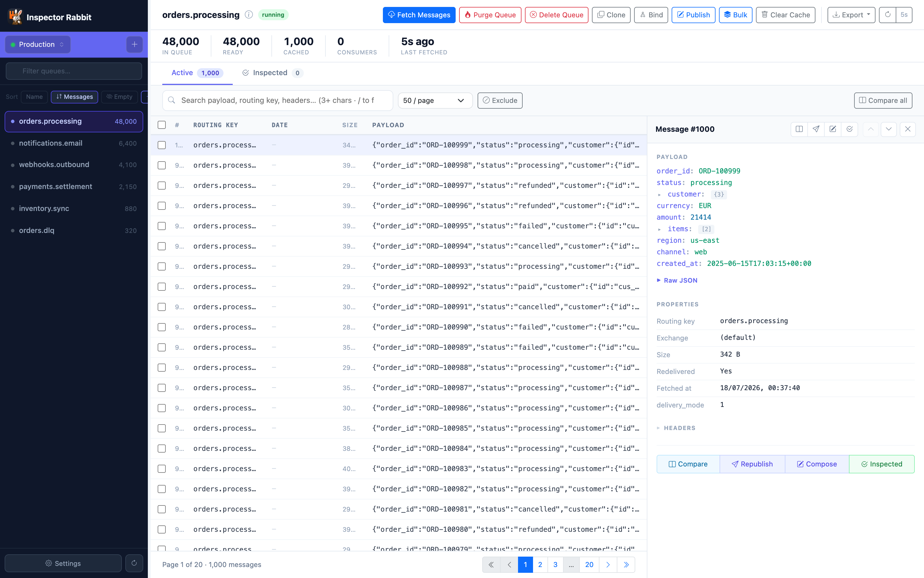Screen dimensions: 924x578
Task: Expand the HEADERS section
Action: point(676,428)
